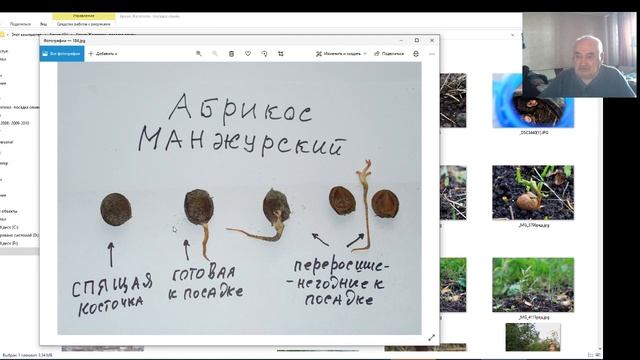640x360 pixels.
Task: Click the file name '_IMG_4115esq.jpg'
Action: 534,317
